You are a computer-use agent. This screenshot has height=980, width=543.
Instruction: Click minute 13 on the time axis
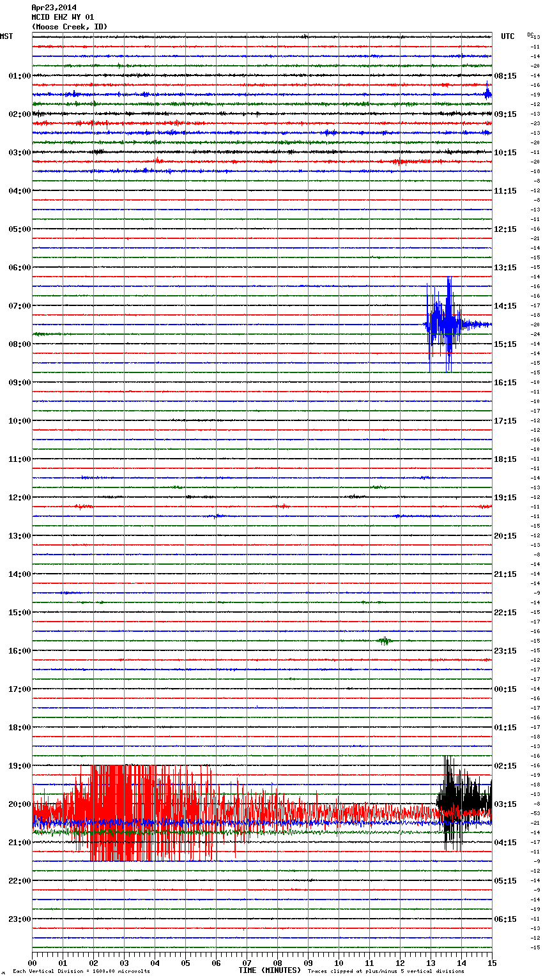tap(431, 962)
